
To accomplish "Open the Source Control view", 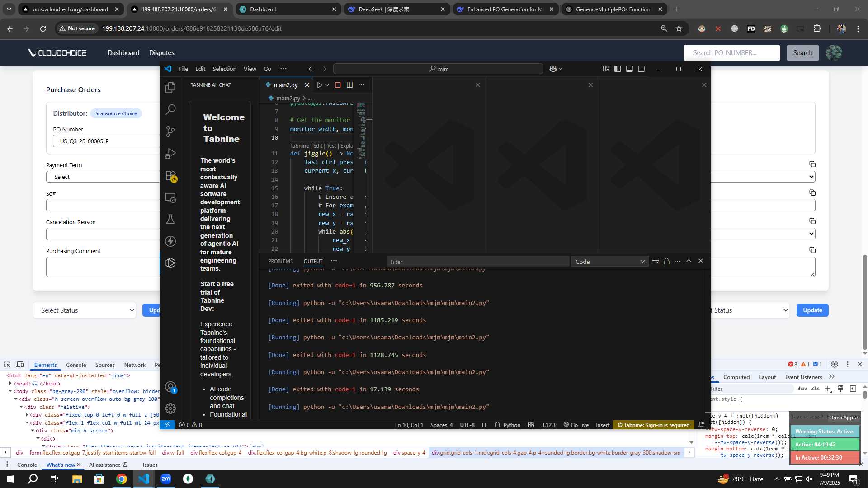I will (x=170, y=131).
